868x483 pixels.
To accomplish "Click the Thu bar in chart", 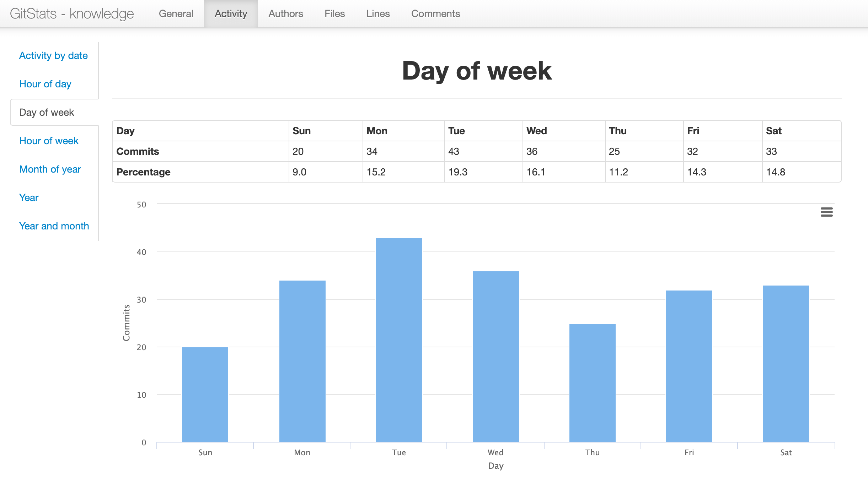I will (592, 382).
